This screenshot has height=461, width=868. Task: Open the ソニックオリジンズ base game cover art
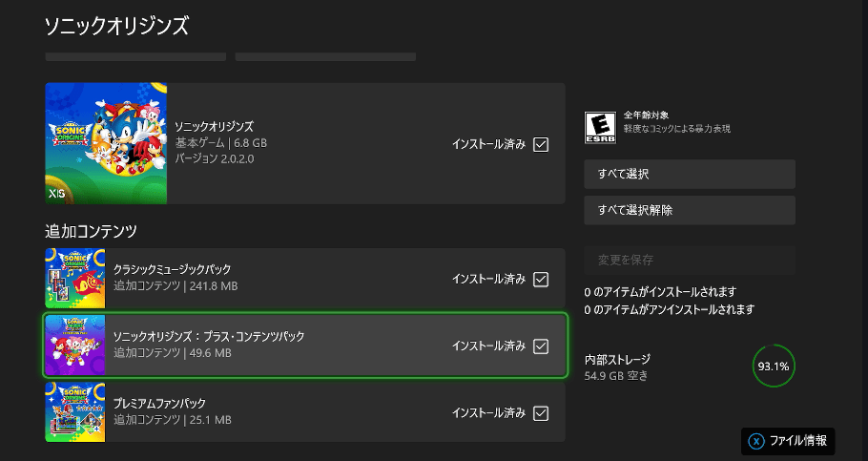tap(106, 143)
